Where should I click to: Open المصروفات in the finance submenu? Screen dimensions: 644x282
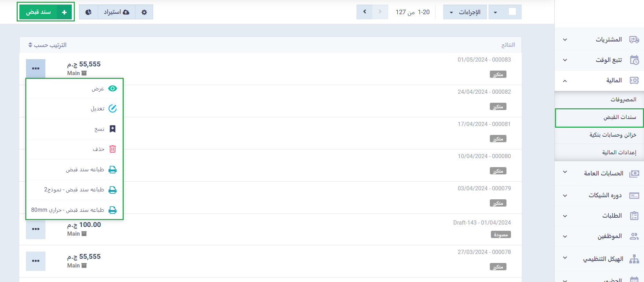pyautogui.click(x=623, y=100)
